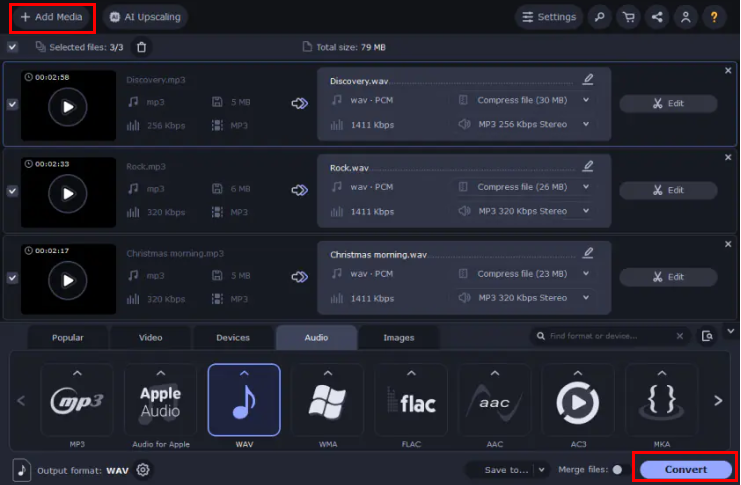This screenshot has height=485, width=741.
Task: Click the question mark help icon
Action: point(714,17)
